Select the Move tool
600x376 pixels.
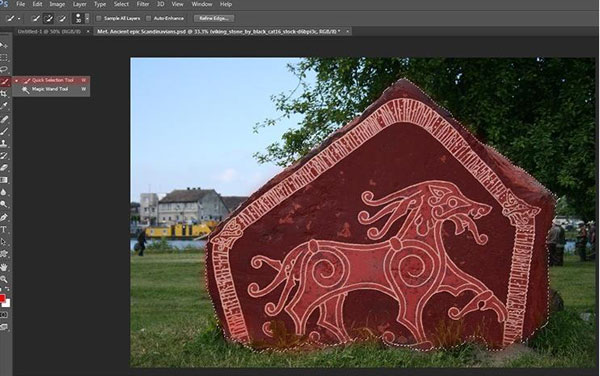4,46
